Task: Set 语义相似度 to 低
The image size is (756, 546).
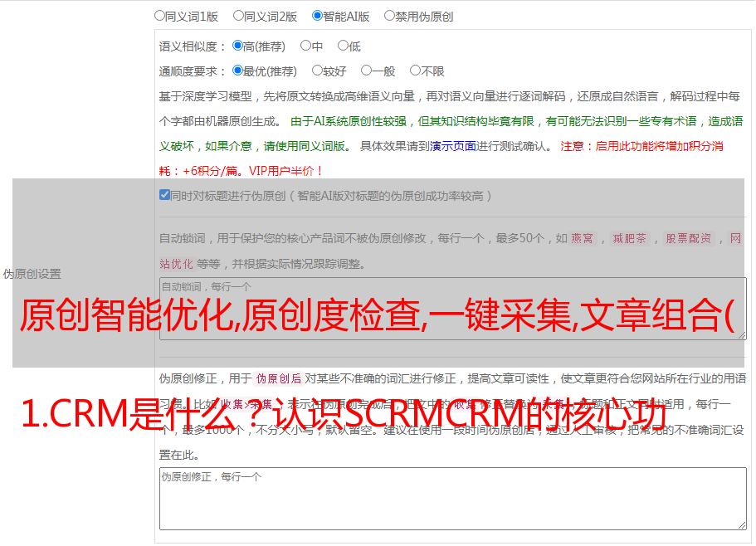Action: click(x=343, y=46)
